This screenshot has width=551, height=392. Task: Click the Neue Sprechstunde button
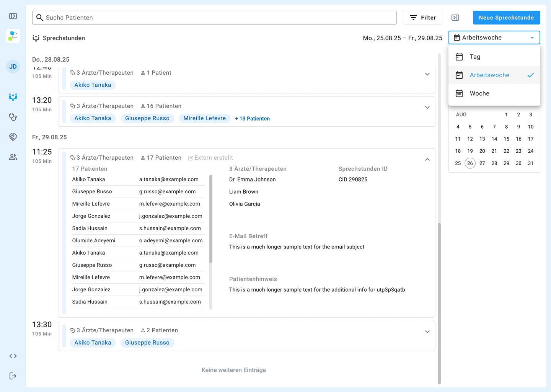click(506, 18)
